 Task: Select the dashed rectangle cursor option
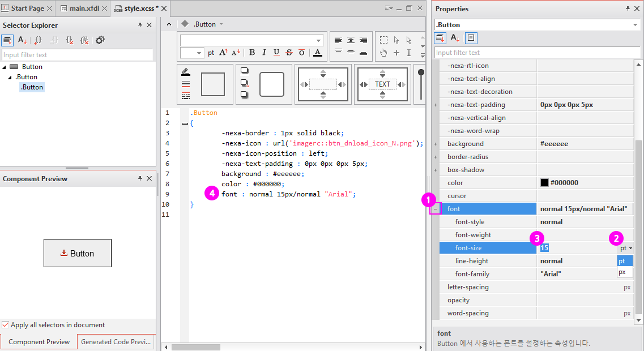383,40
